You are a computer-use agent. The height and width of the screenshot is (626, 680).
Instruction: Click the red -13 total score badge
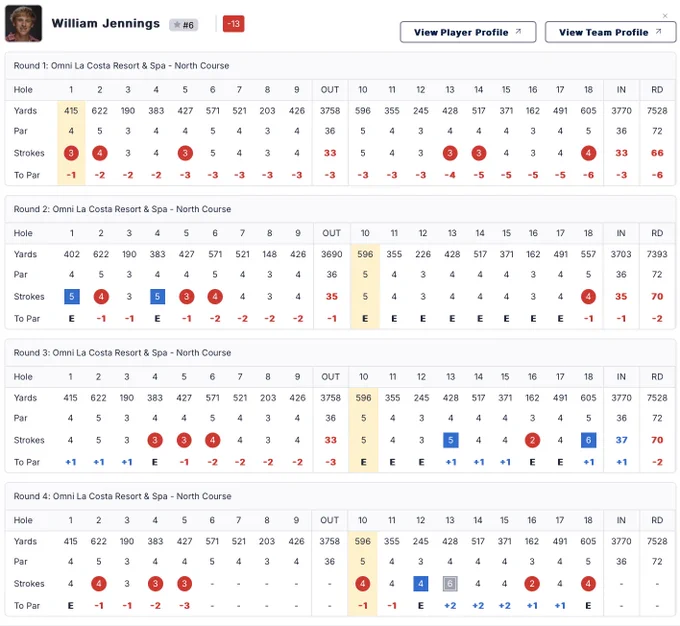233,24
